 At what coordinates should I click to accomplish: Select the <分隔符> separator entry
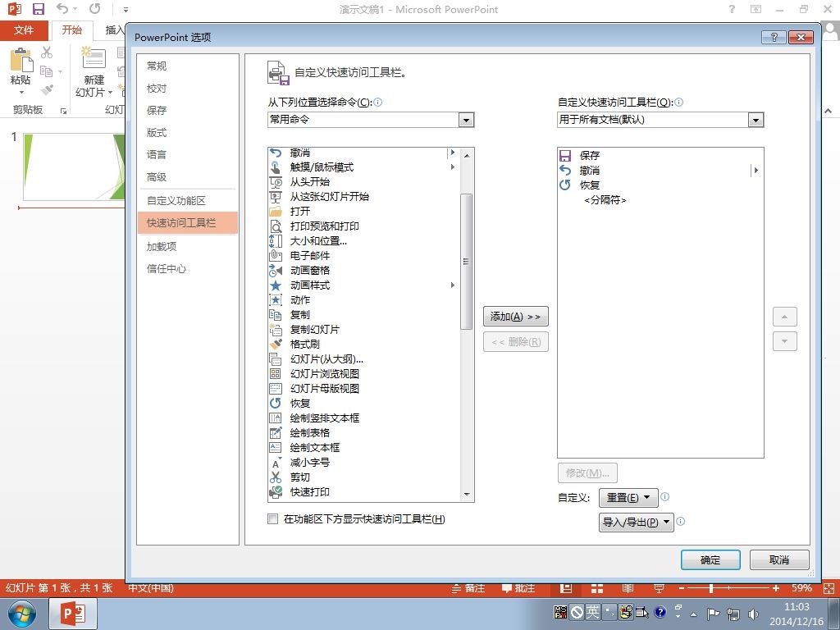coord(660,200)
